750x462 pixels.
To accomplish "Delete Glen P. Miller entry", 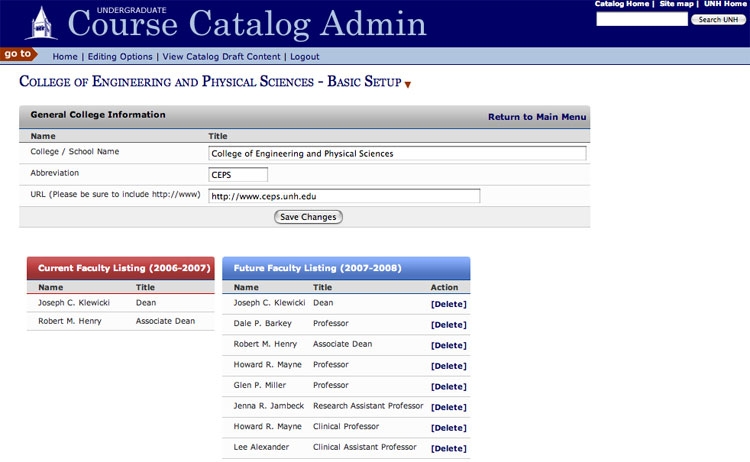I will click(x=449, y=386).
